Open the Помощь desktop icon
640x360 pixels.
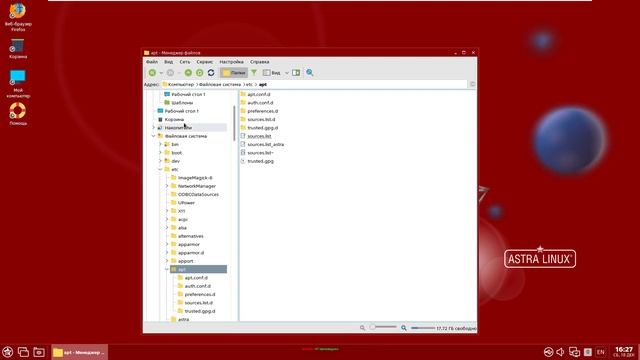point(18,113)
